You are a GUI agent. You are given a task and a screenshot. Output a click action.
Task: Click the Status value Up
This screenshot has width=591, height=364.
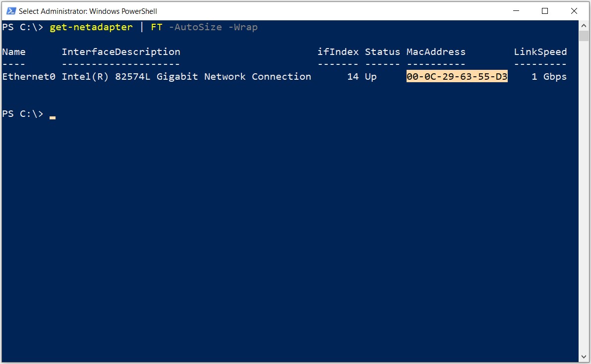click(370, 77)
